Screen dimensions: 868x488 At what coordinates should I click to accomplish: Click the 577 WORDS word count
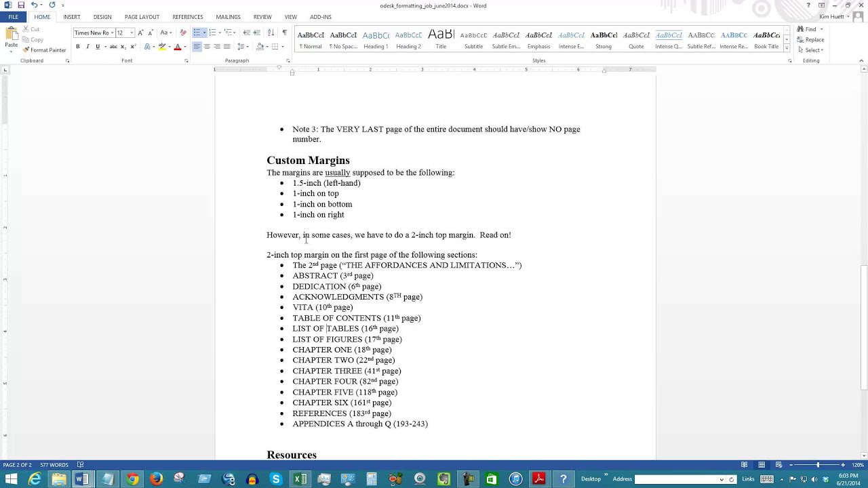pyautogui.click(x=54, y=465)
